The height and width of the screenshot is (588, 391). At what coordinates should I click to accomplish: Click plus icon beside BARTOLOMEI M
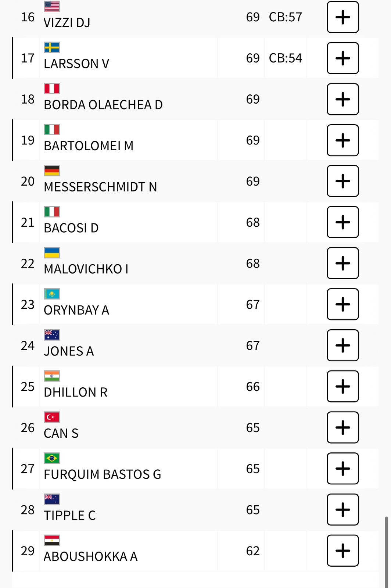342,140
